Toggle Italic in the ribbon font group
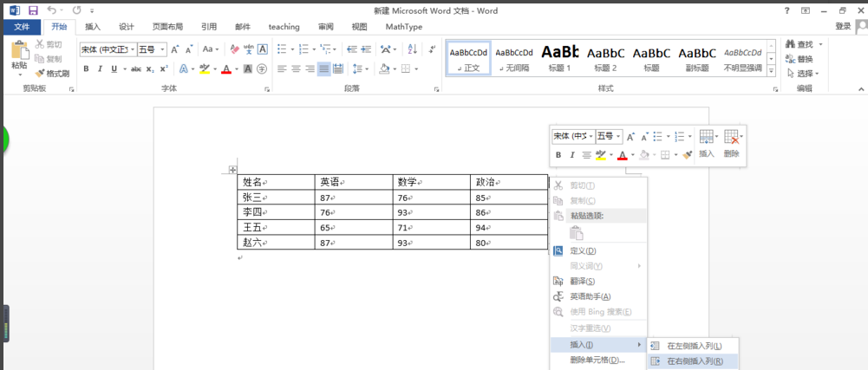The height and width of the screenshot is (370, 868). click(101, 69)
